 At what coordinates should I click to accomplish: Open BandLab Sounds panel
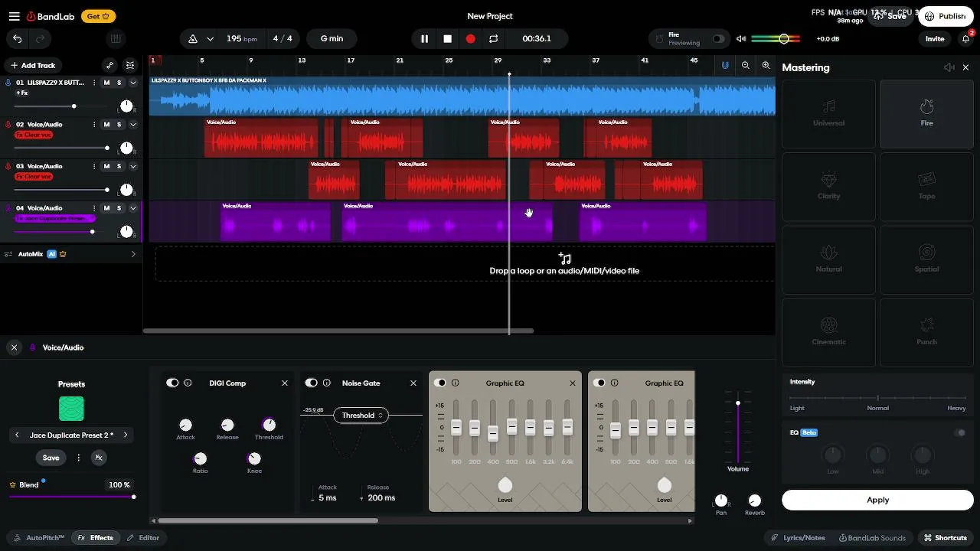[872, 538]
